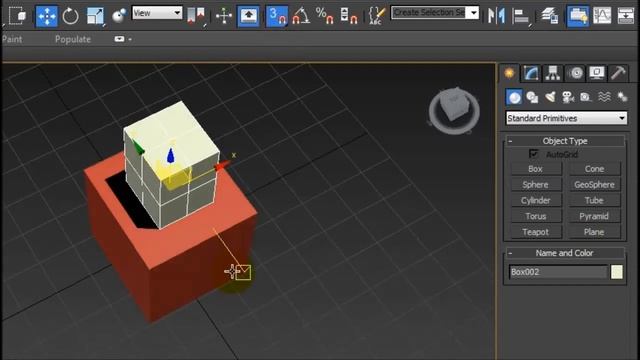The width and height of the screenshot is (640, 360).
Task: Open the reference coordinate system View dropdown
Action: click(157, 13)
